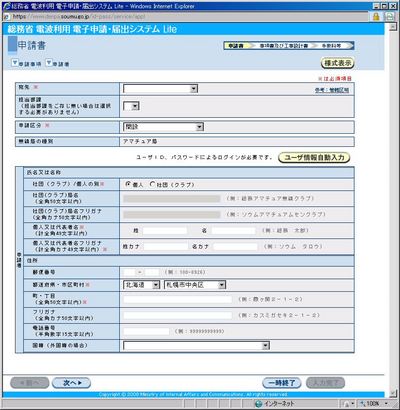Select the 社団（クラブ） radio button

click(152, 184)
